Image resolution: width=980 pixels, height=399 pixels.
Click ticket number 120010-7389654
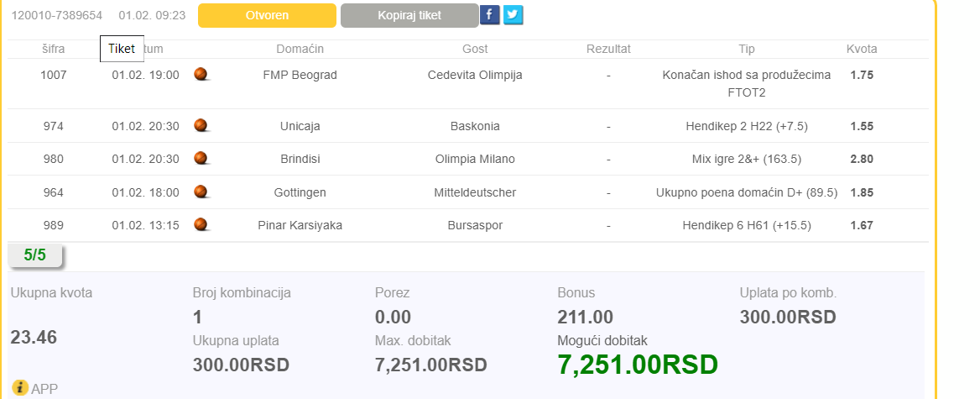[x=57, y=16]
